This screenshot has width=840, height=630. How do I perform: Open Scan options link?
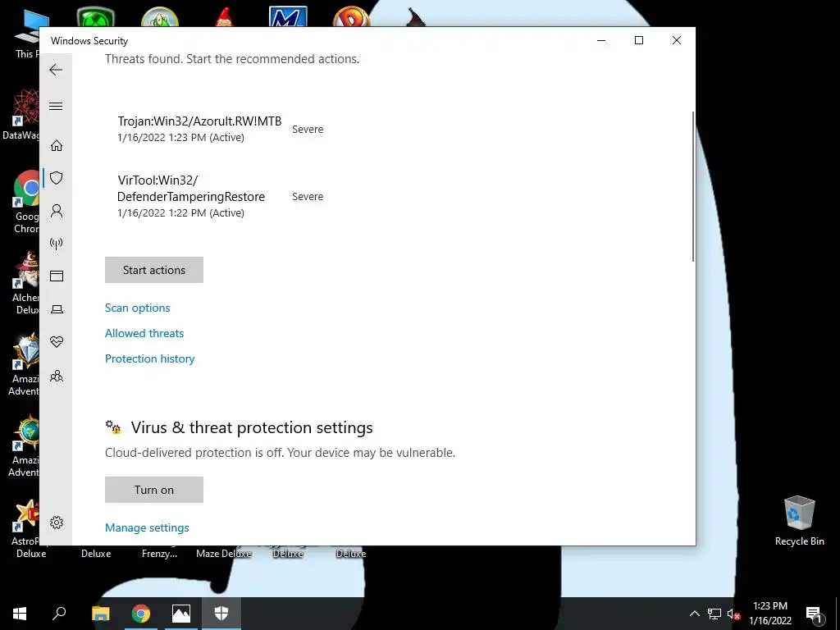point(137,308)
